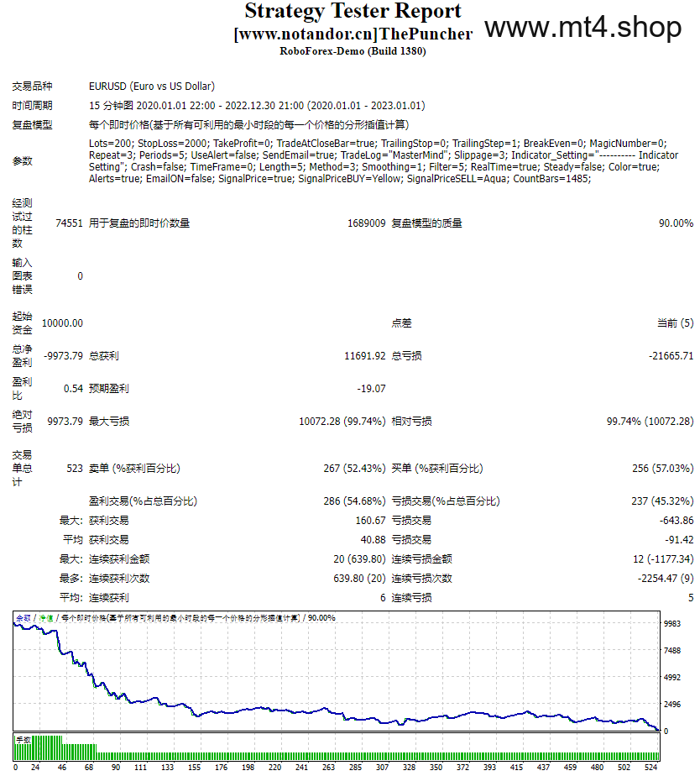The height and width of the screenshot is (776, 700).
Task: Click the 预期盈利 label
Action: coord(109,389)
